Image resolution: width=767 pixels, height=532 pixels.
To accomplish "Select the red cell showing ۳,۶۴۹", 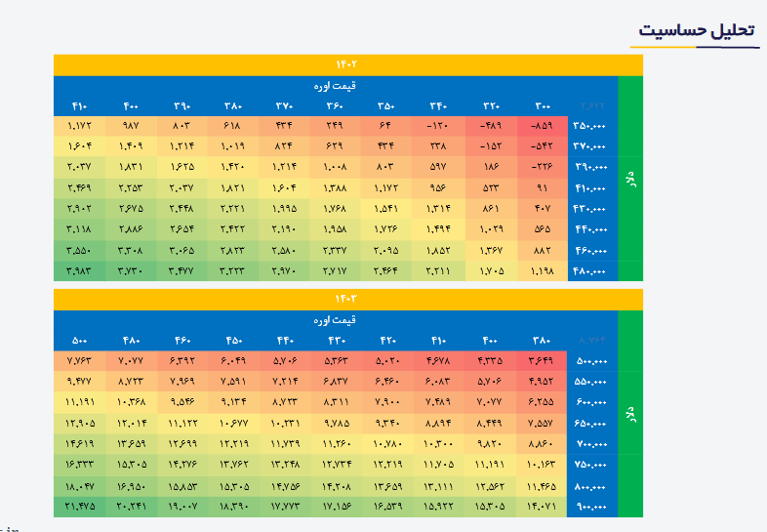I will pos(542,360).
